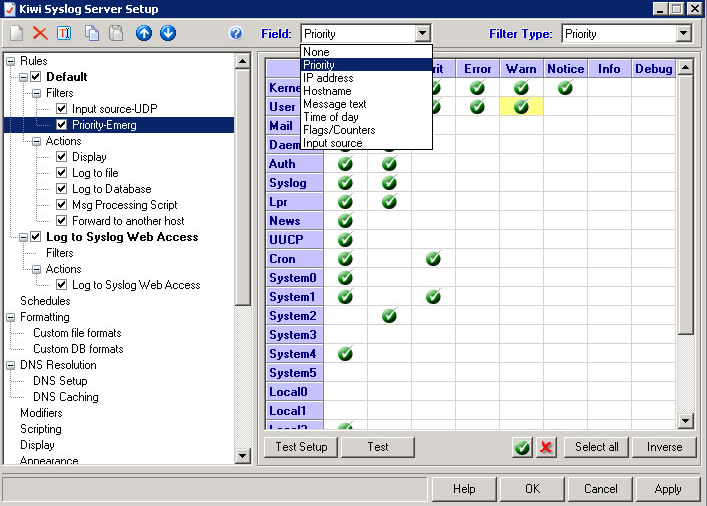Toggle the News row checkmark
This screenshot has height=506, width=707.
click(x=345, y=221)
